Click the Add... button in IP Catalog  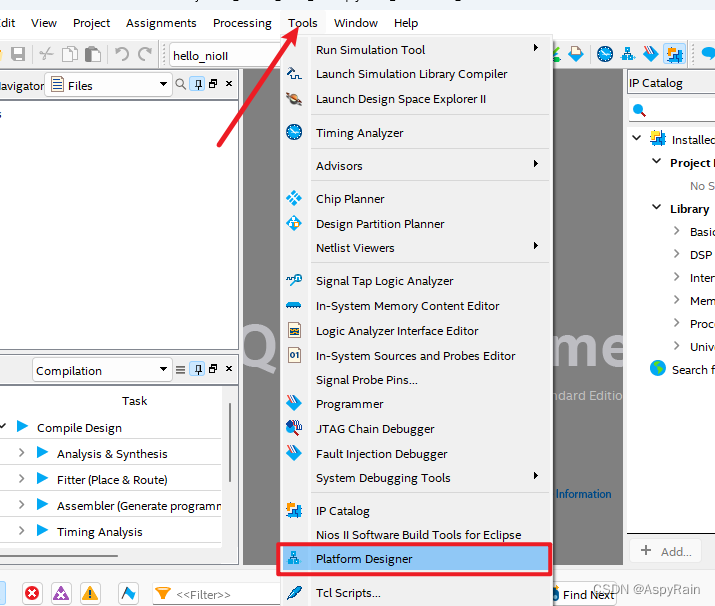coord(666,551)
